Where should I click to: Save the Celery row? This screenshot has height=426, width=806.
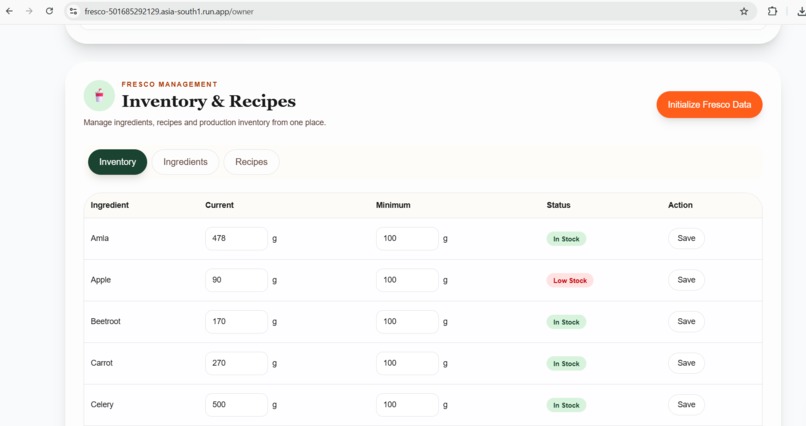tap(686, 405)
